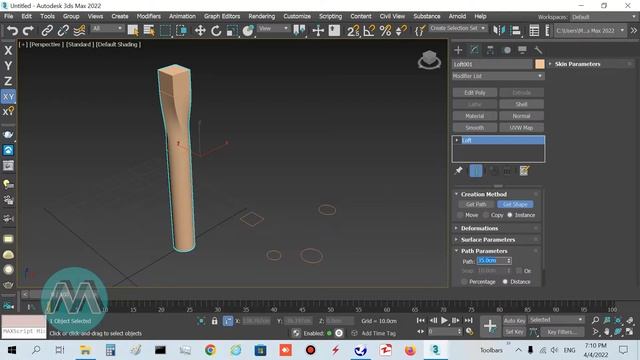Open the Customize menu
Image resolution: width=640 pixels, height=360 pixels.
pos(297,16)
